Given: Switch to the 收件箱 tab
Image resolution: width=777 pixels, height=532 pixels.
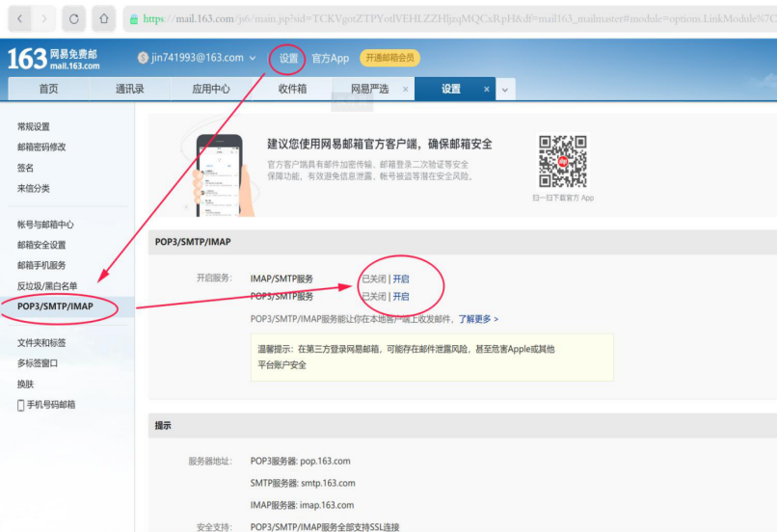Looking at the screenshot, I should pyautogui.click(x=292, y=89).
